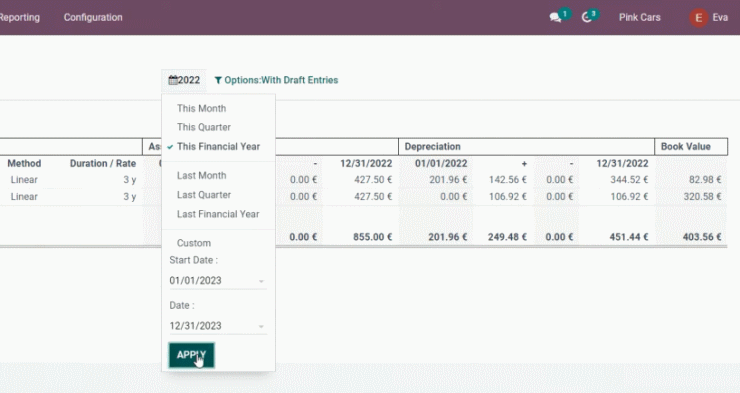The image size is (740, 393).
Task: Open the messages chat bubble icon
Action: (x=555, y=18)
